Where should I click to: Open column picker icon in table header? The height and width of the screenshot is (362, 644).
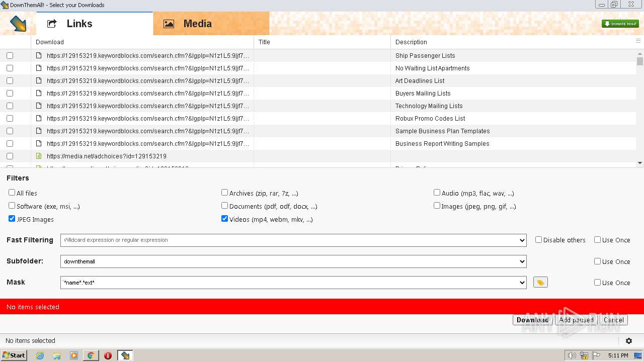[x=638, y=41]
